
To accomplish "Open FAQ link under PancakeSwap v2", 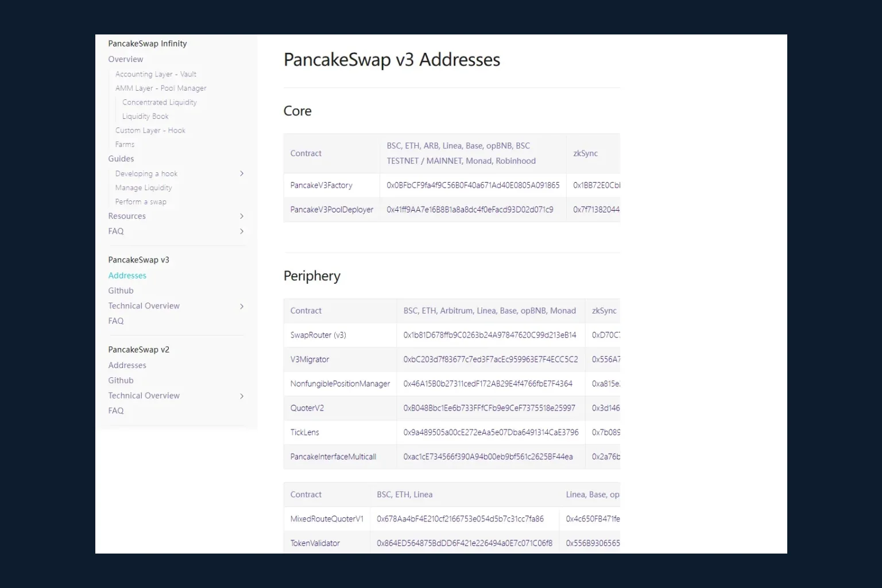I will (116, 411).
